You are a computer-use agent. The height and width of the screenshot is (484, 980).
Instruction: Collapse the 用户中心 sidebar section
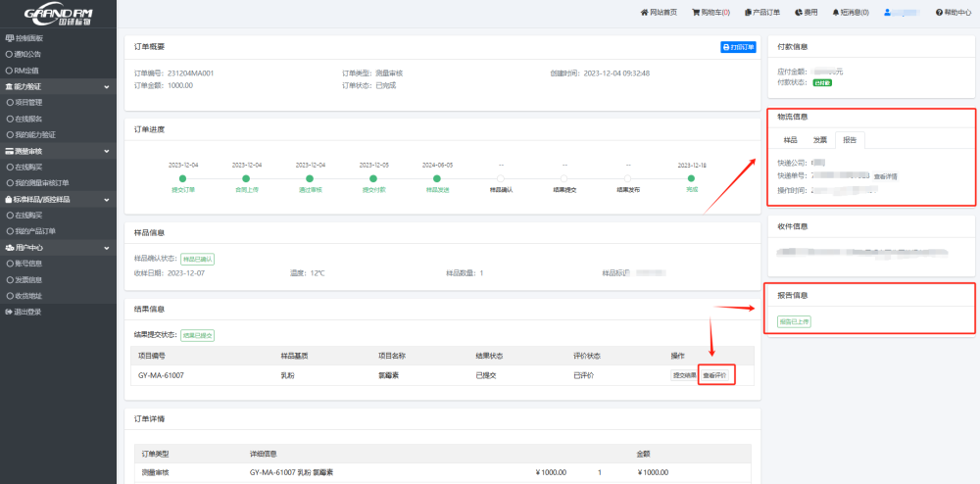(x=106, y=248)
